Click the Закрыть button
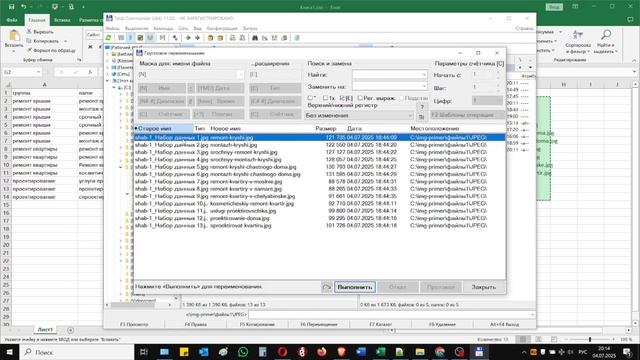Viewport: 640px width, 360px height. click(484, 287)
